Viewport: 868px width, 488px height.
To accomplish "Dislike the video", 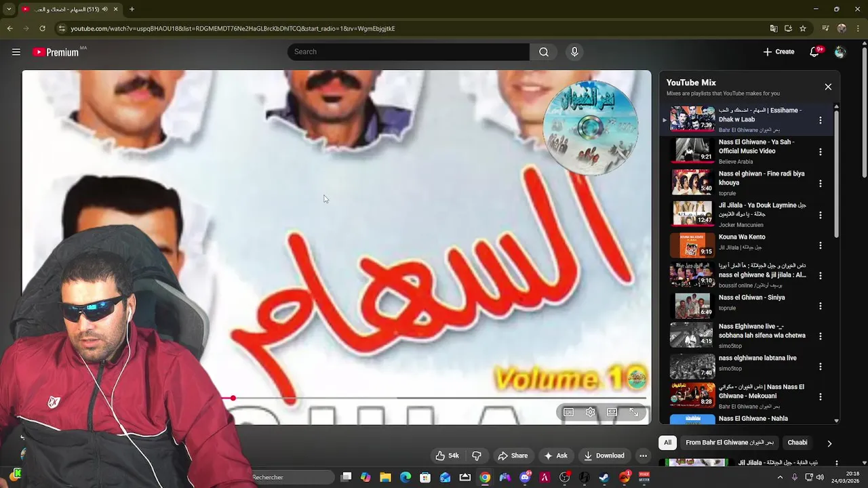I will pos(476,455).
